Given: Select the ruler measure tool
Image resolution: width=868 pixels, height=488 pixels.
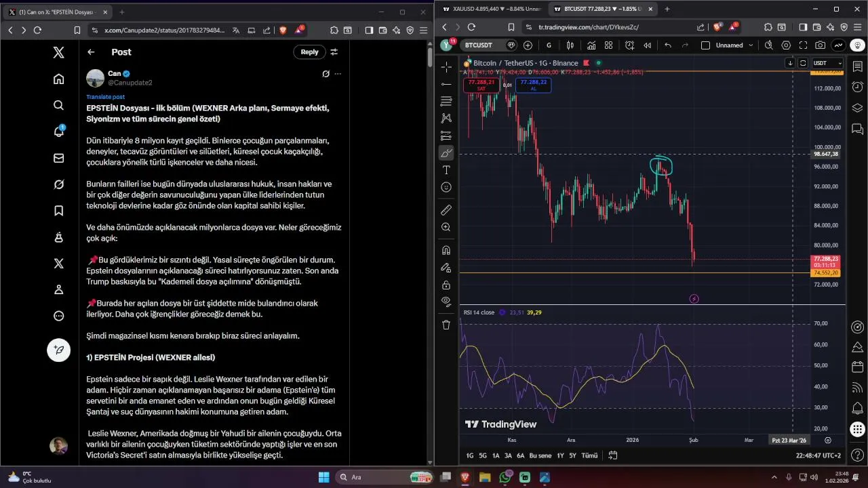Looking at the screenshot, I should coord(446,210).
